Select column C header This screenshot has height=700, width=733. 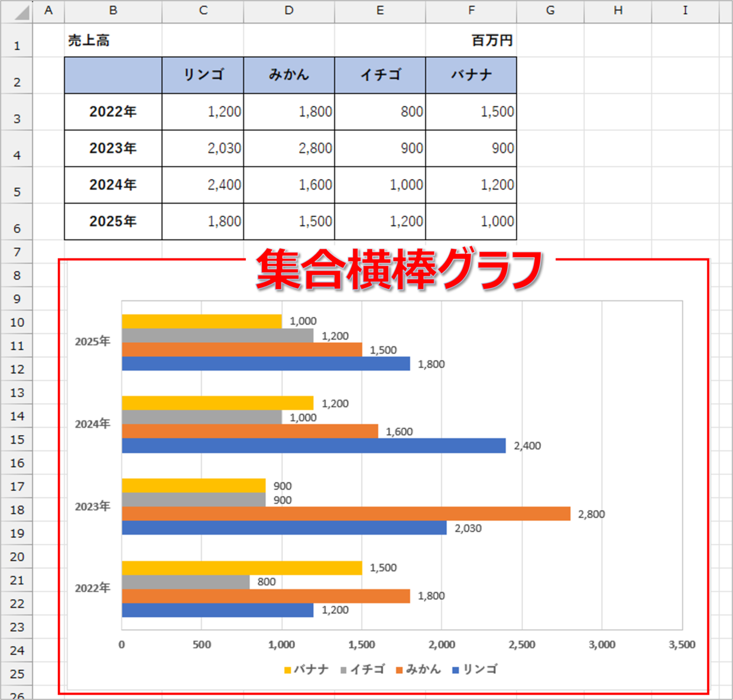click(203, 11)
